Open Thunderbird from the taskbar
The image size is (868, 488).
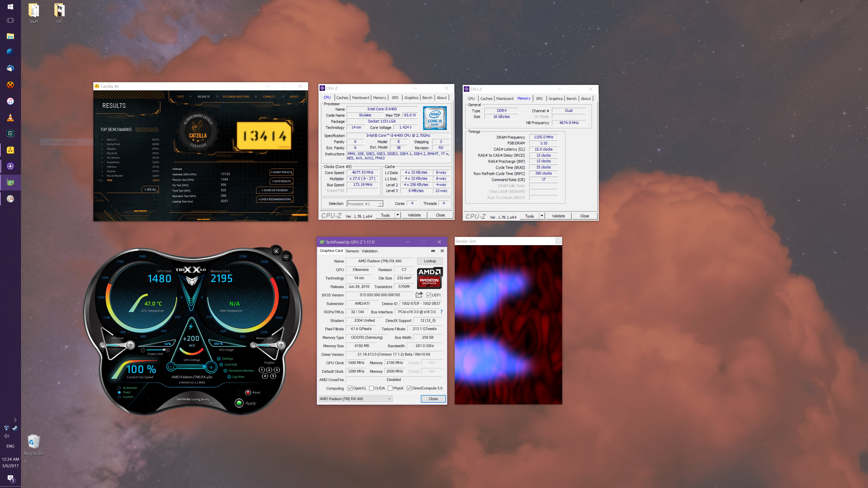click(10, 68)
